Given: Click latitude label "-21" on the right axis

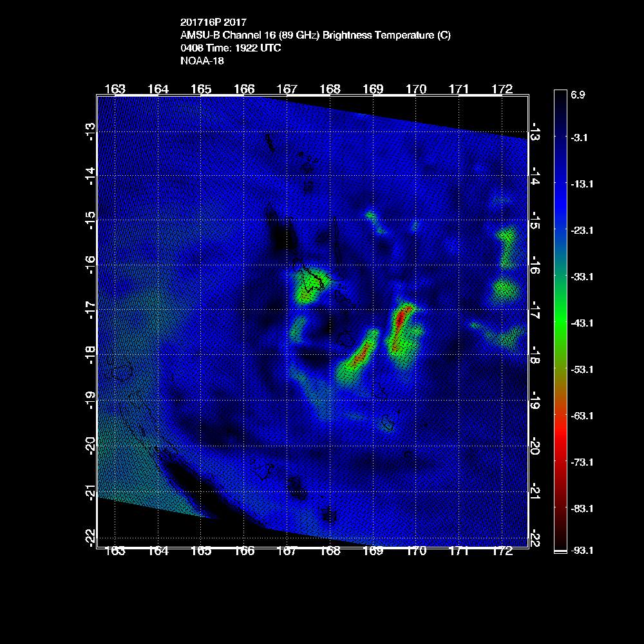Looking at the screenshot, I should (535, 491).
